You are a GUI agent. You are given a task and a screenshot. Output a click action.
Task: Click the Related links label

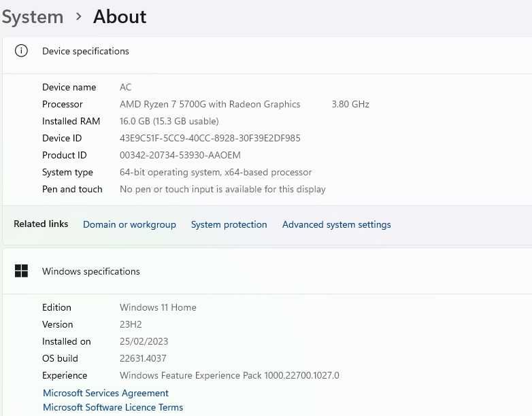[41, 224]
